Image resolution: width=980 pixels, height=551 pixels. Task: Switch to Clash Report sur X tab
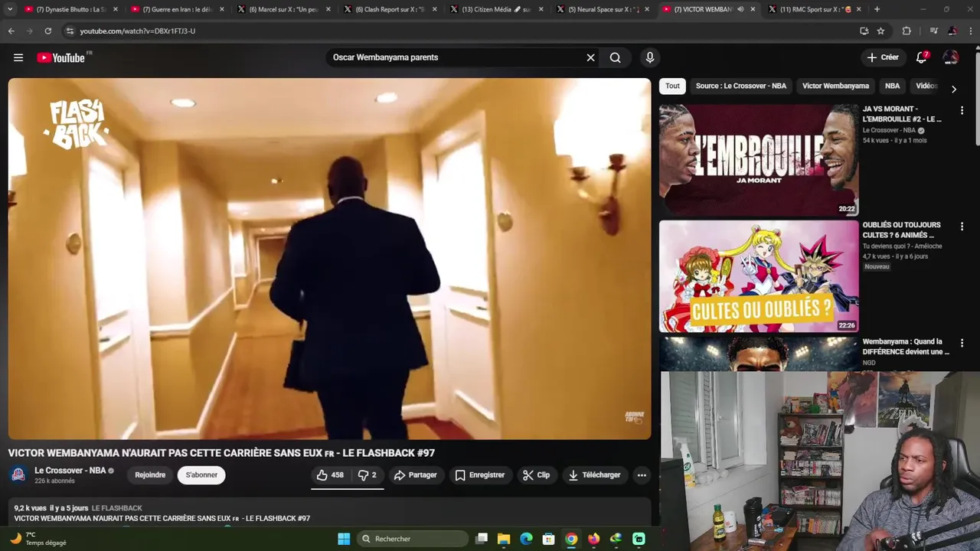coord(390,9)
